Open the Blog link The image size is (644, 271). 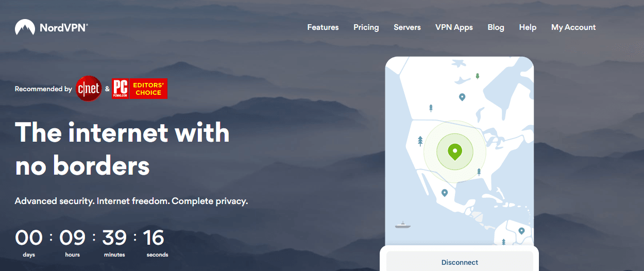point(496,27)
